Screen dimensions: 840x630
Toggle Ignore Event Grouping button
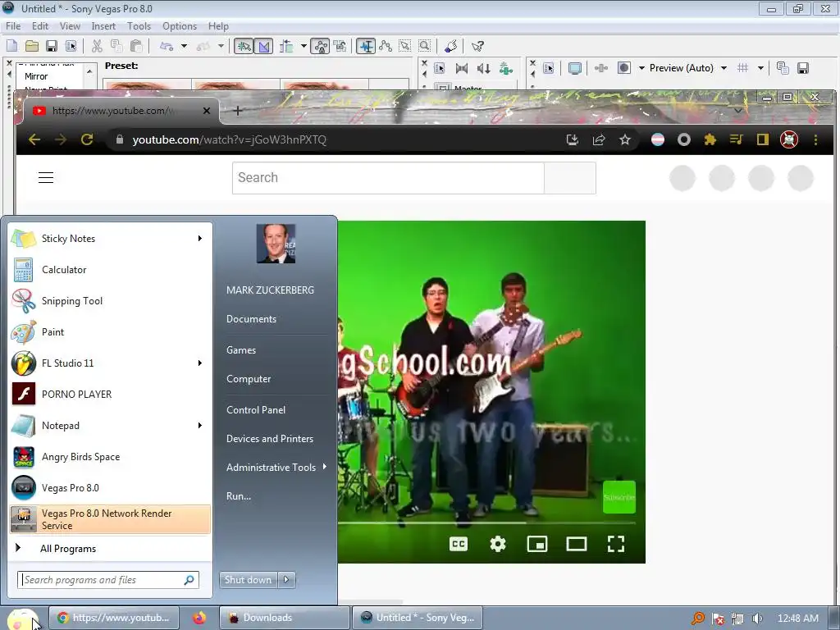pos(340,46)
